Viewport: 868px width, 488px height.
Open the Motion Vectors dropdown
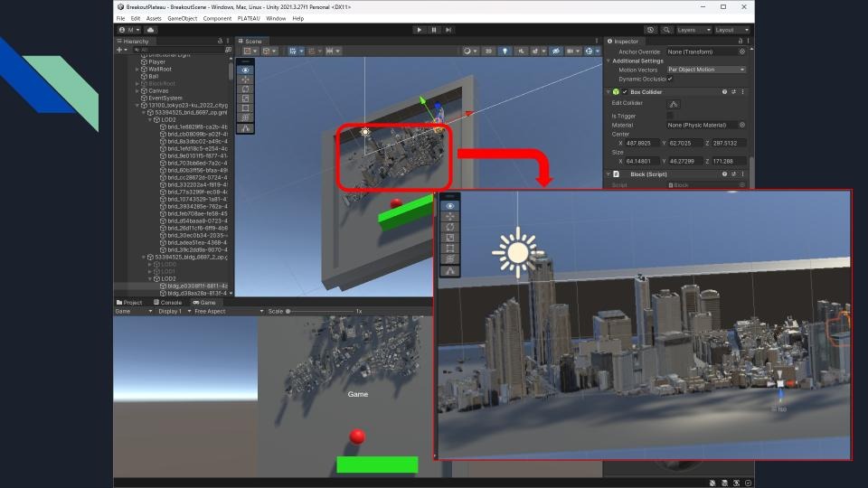point(706,70)
